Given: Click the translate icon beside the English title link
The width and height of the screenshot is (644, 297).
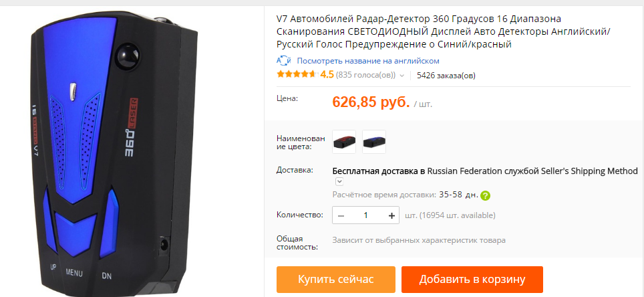Looking at the screenshot, I should coord(283,61).
